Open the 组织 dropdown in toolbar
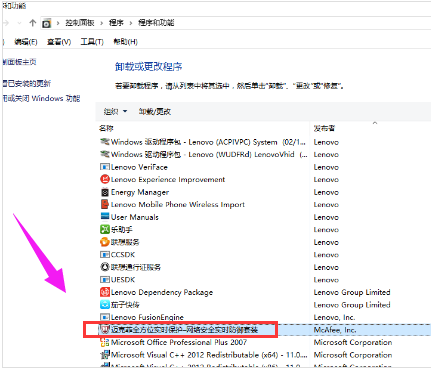The width and height of the screenshot is (431, 371). click(x=115, y=111)
